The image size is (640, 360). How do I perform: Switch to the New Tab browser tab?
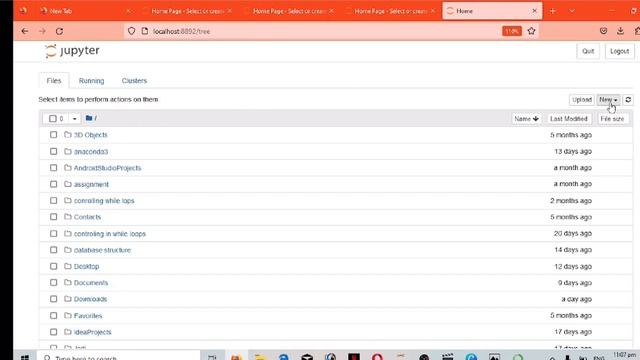coord(86,11)
